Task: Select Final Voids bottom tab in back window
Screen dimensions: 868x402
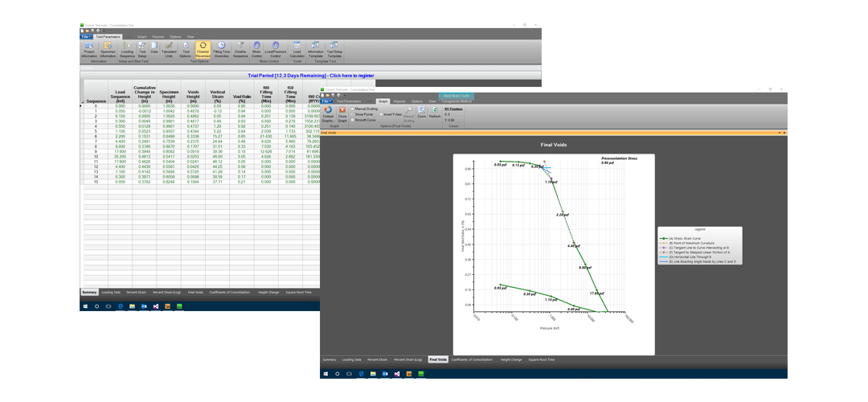Action: 196,292
